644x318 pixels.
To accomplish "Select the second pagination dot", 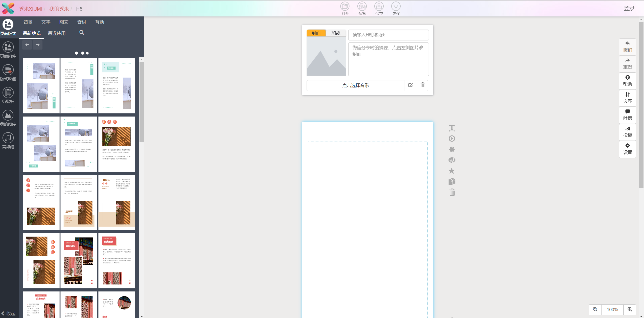I will (x=83, y=53).
